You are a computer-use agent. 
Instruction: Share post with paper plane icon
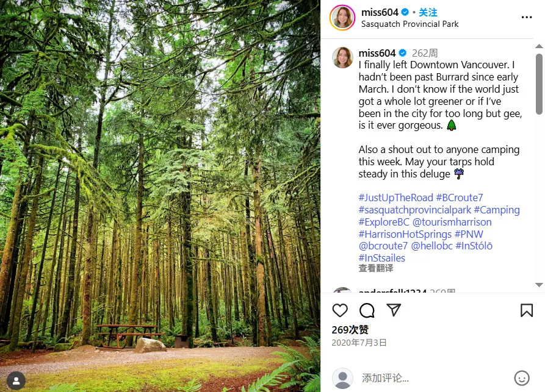tap(394, 310)
